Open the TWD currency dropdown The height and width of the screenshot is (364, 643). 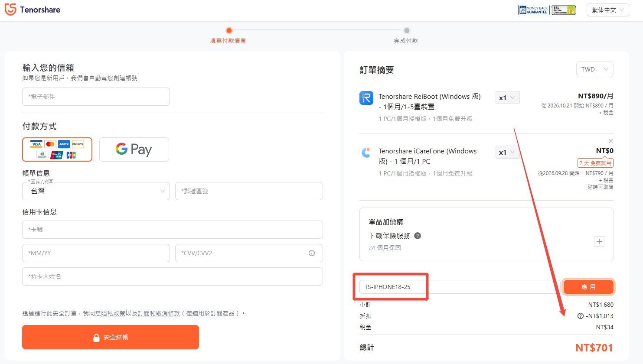[x=594, y=69]
